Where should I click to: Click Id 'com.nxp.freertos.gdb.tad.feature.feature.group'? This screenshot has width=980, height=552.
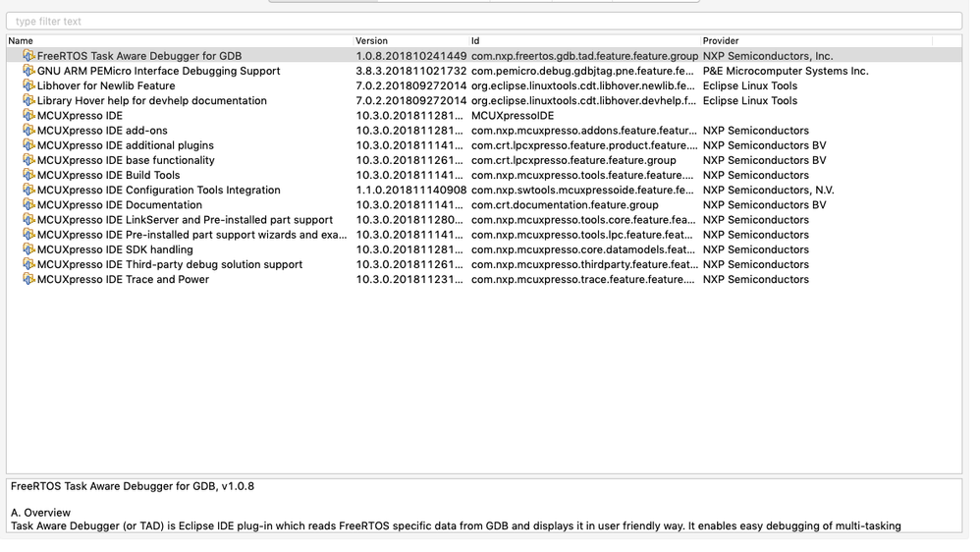[584, 56]
